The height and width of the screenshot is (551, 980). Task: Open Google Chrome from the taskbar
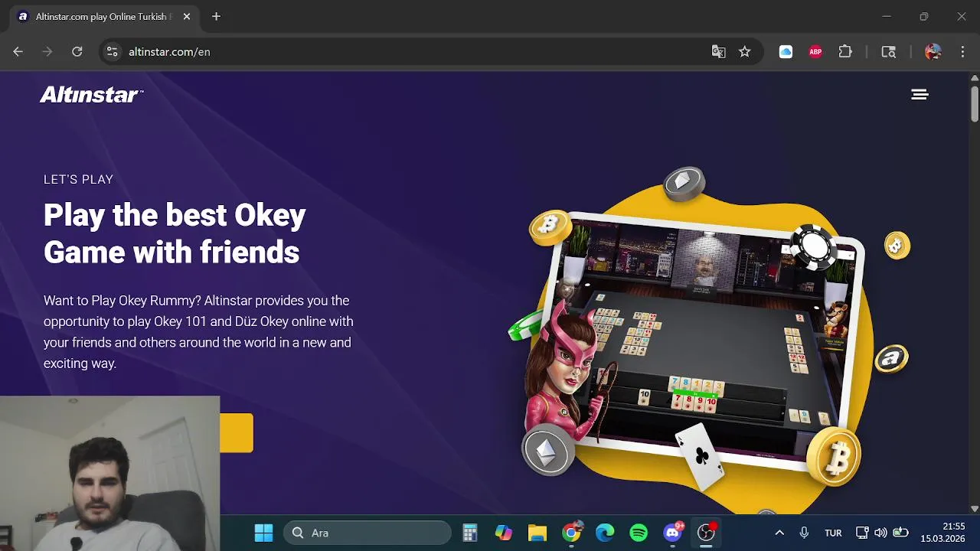[571, 533]
